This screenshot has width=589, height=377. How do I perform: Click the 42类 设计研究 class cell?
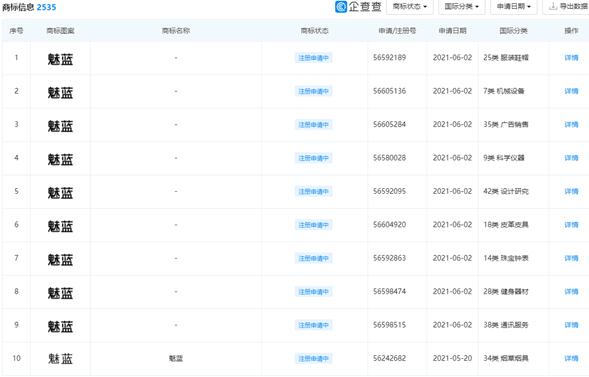click(506, 192)
